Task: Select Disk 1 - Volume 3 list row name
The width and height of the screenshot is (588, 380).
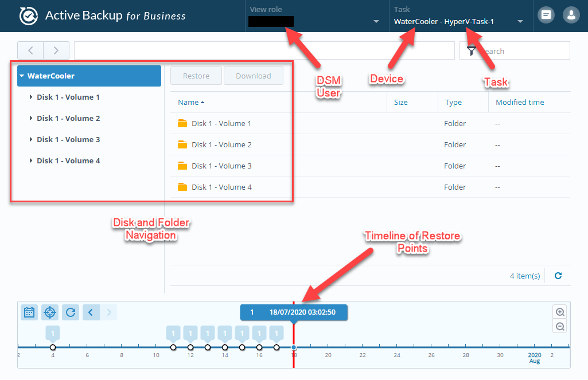Action: 221,166
